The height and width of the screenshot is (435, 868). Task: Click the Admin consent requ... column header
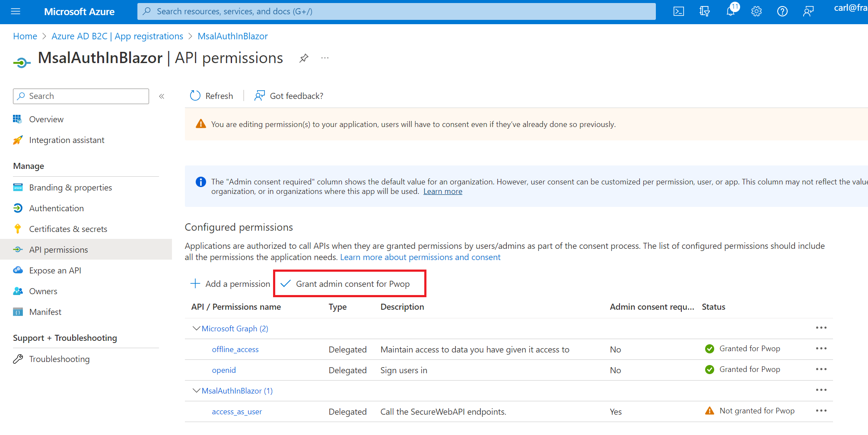(x=652, y=307)
